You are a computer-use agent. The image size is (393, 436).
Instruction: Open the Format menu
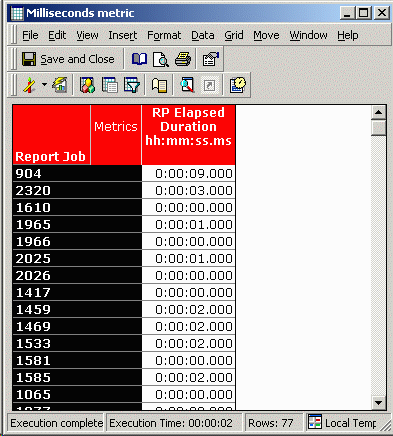[164, 35]
